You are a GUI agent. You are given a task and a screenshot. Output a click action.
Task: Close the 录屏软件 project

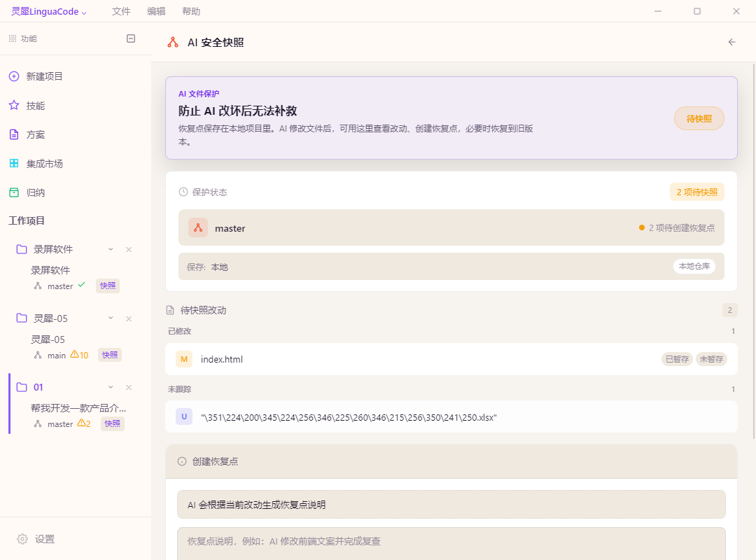tap(129, 249)
